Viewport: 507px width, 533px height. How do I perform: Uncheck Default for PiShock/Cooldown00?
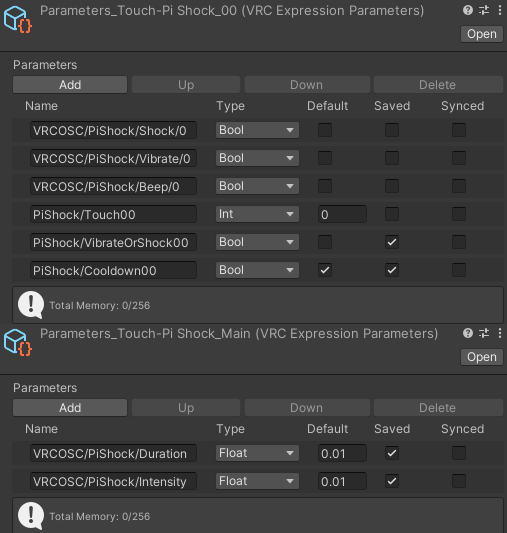point(325,270)
